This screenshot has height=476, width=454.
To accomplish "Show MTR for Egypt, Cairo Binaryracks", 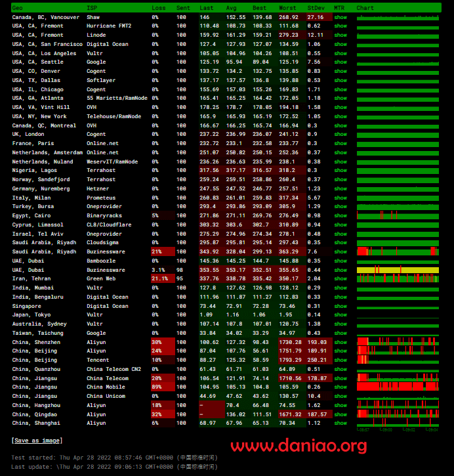I will (340, 215).
